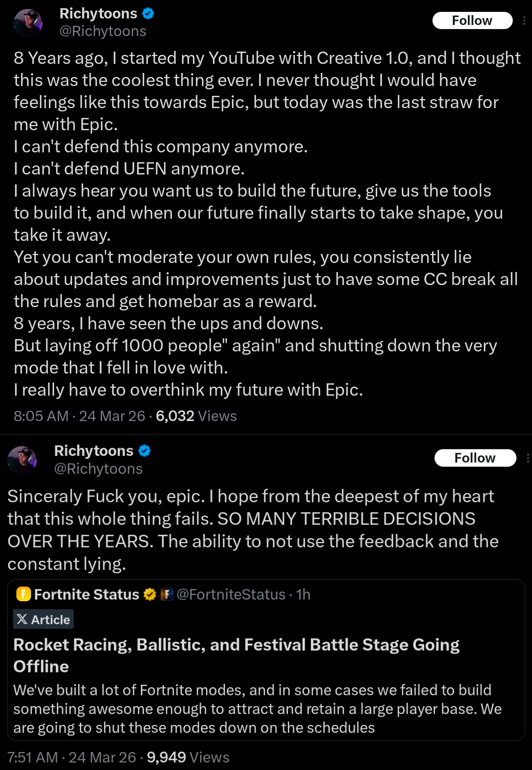532x770 pixels.
Task: View the 6,032 Views count
Action: click(x=196, y=416)
